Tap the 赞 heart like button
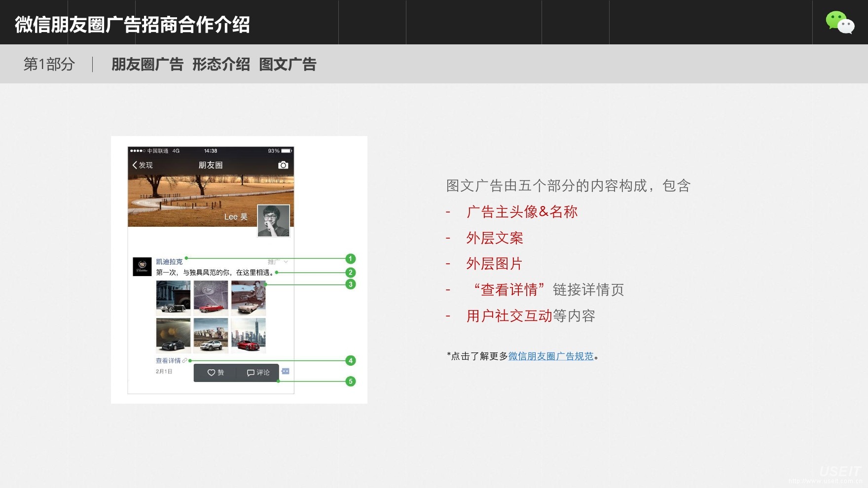 coord(216,373)
